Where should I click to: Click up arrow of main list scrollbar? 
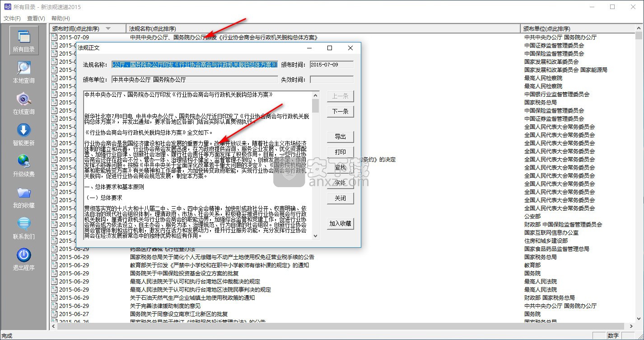click(639, 28)
